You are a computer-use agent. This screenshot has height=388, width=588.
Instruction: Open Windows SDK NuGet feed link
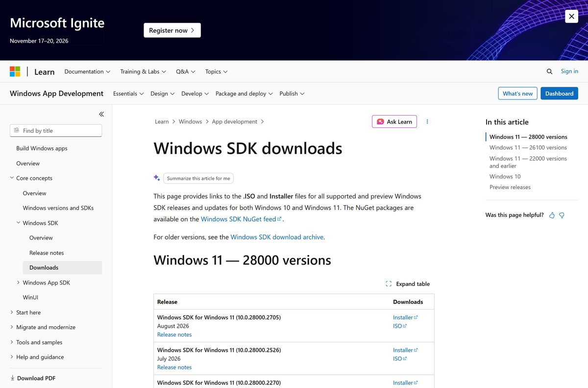click(x=241, y=219)
